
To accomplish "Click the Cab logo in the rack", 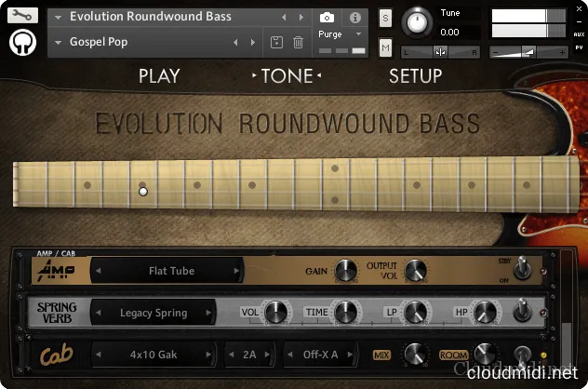I will [58, 355].
